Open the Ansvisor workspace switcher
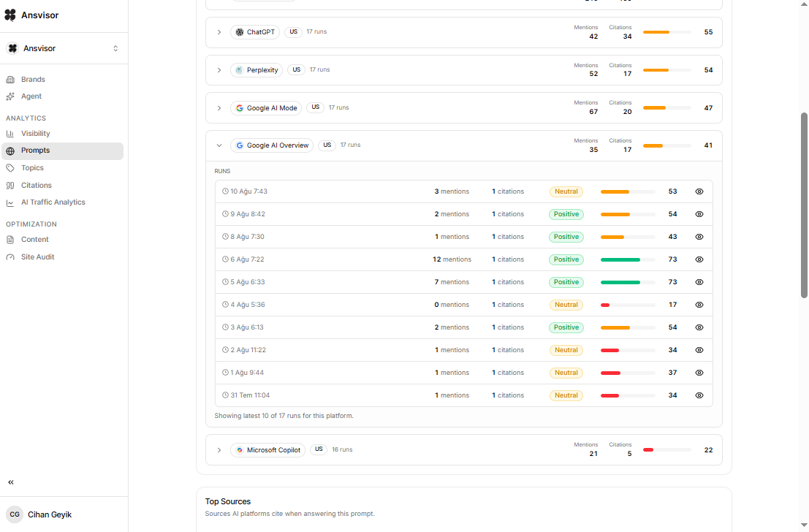Image resolution: width=809 pixels, height=532 pixels. 64,48
